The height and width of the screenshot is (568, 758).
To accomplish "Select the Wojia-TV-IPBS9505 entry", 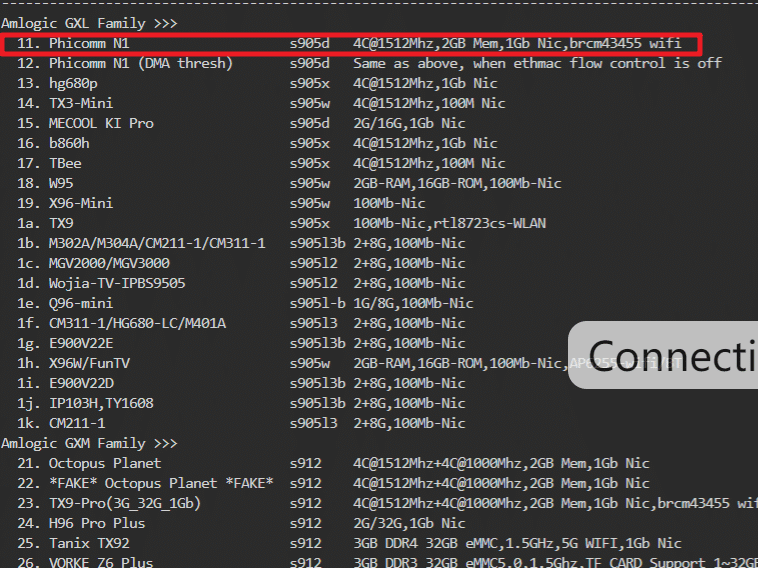I will 117,284.
